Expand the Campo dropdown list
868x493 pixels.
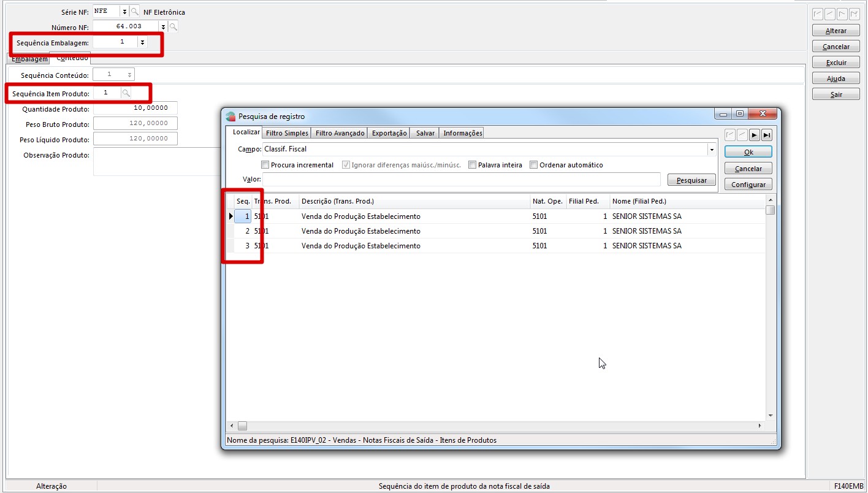711,150
